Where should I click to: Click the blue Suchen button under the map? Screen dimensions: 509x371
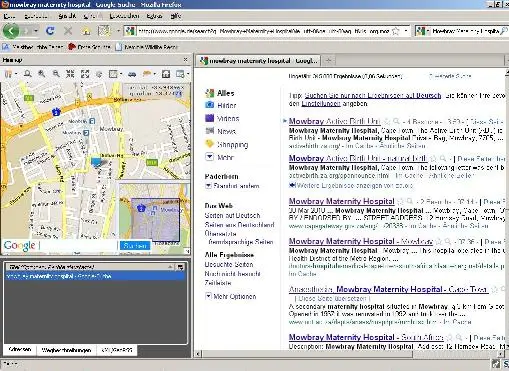(x=135, y=246)
